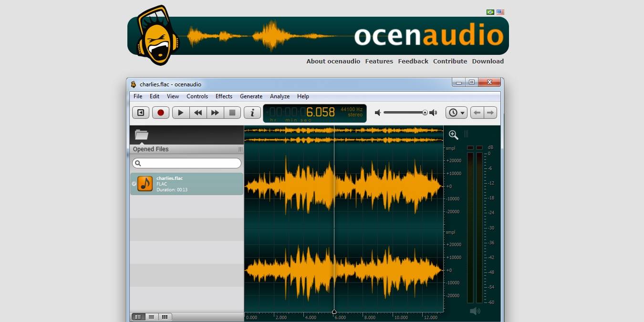Open file info via the i icon
Image resolution: width=644 pixels, height=322 pixels.
coord(252,113)
